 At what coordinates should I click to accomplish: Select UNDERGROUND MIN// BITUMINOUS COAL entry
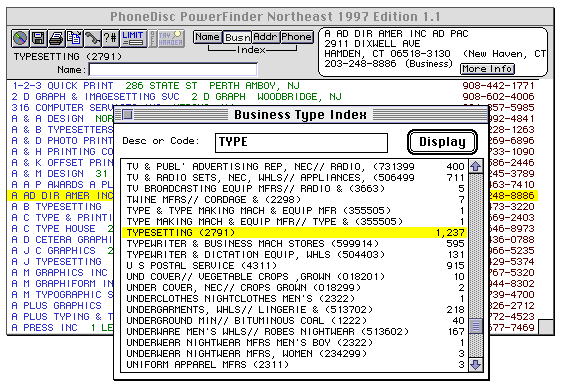[x=294, y=321]
